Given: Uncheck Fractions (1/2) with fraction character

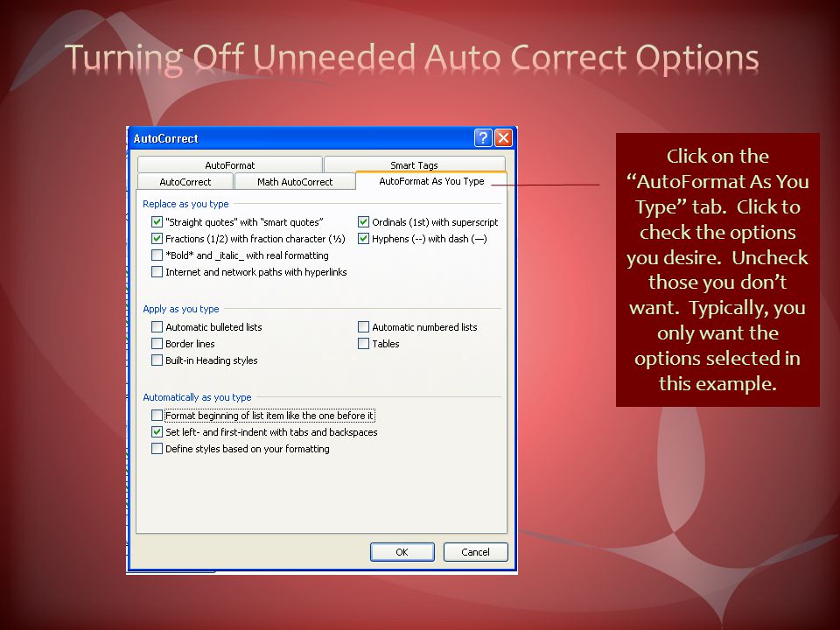Looking at the screenshot, I should click(x=157, y=238).
